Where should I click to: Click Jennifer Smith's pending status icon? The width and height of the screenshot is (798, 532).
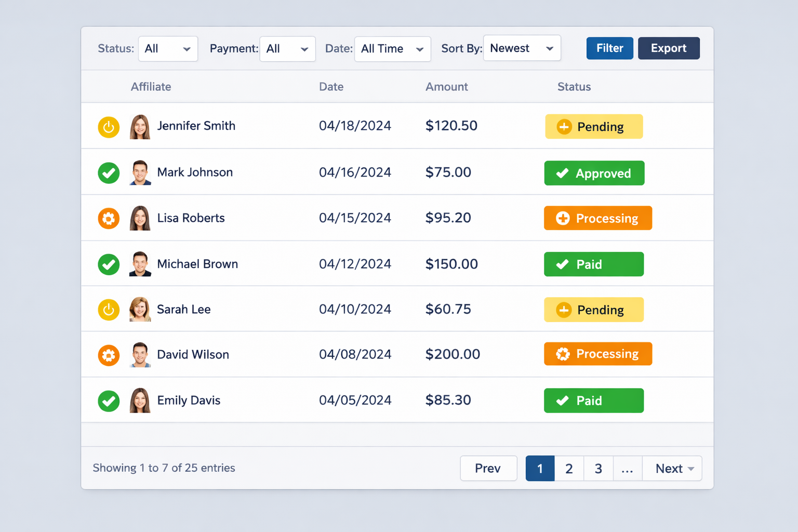[109, 126]
